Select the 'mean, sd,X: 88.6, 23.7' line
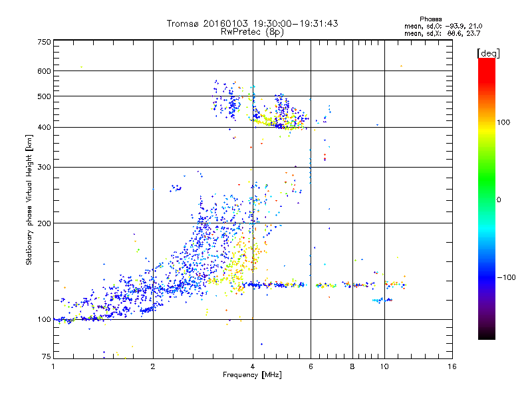Screen dimensions: 532x399 pos(442,34)
